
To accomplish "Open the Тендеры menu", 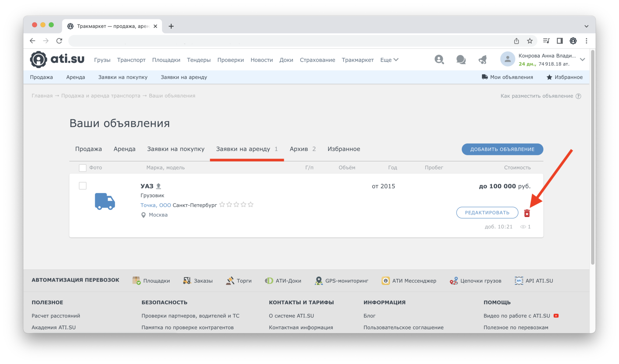I will 199,60.
